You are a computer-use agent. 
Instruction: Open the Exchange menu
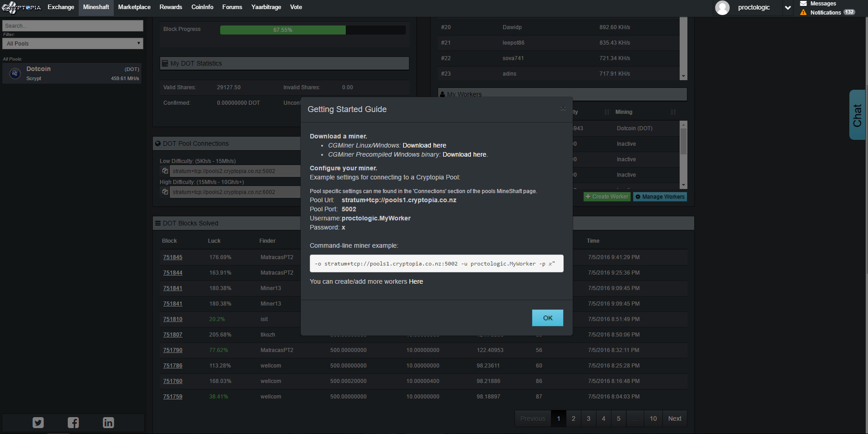coord(61,7)
